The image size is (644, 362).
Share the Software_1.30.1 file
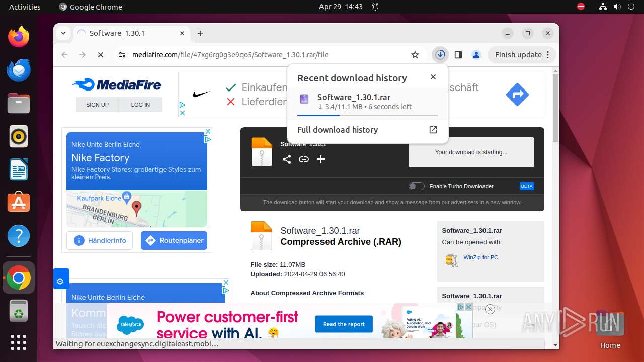click(287, 159)
